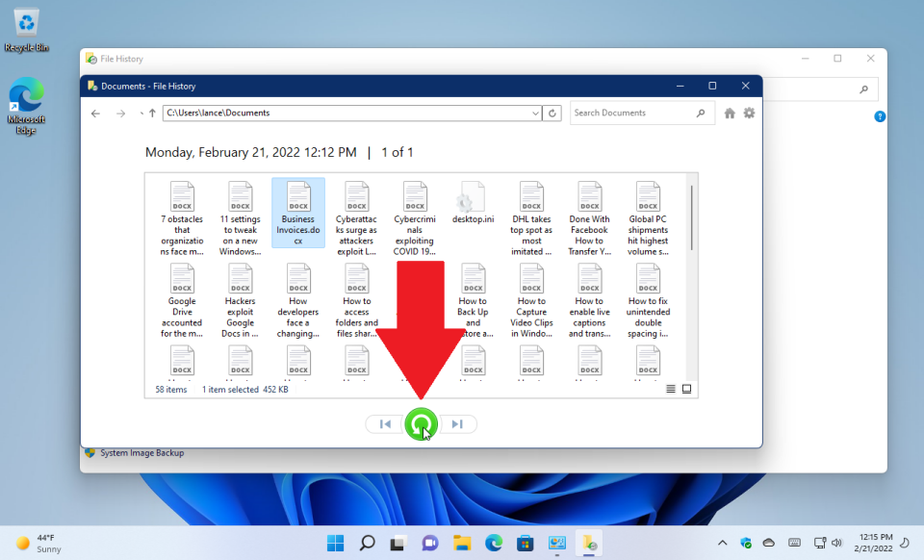This screenshot has width=924, height=560.
Task: Select the desktop.ini file
Action: point(473,203)
